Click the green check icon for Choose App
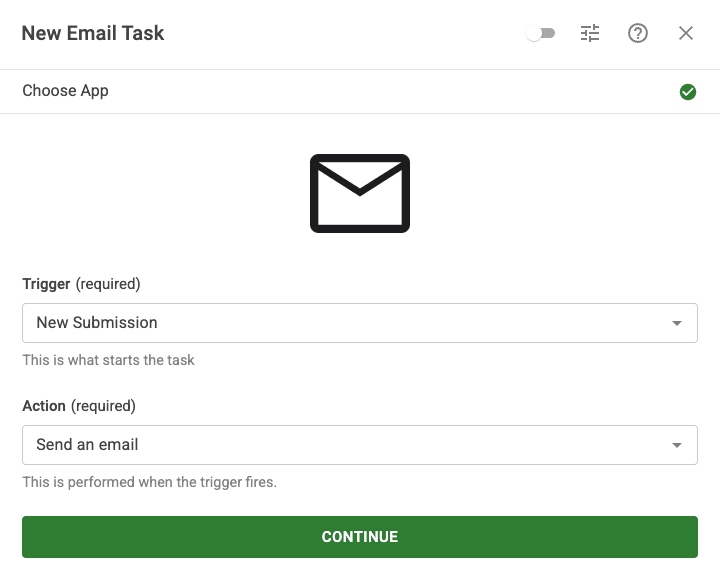The width and height of the screenshot is (720, 579). coord(687,92)
